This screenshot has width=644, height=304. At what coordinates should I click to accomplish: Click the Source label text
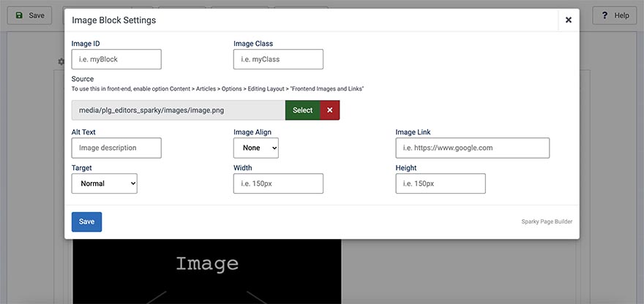83,79
